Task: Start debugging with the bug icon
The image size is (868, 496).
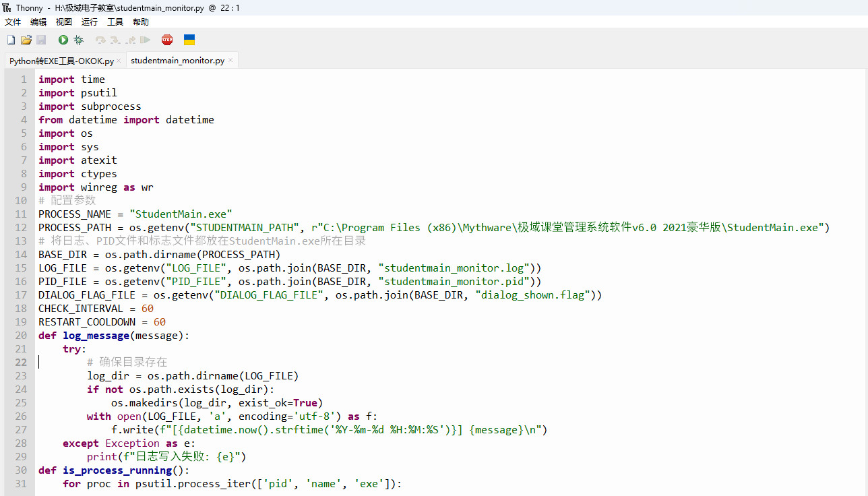Action: 78,40
